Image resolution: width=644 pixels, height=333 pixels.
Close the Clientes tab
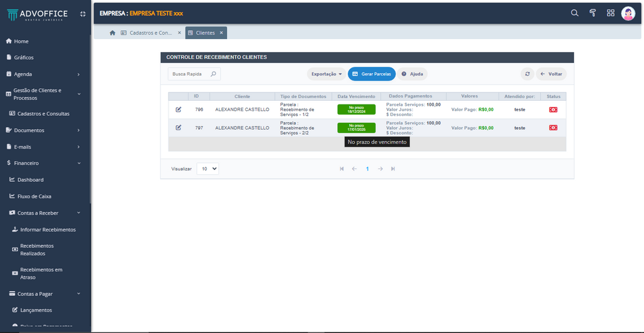[x=221, y=33]
